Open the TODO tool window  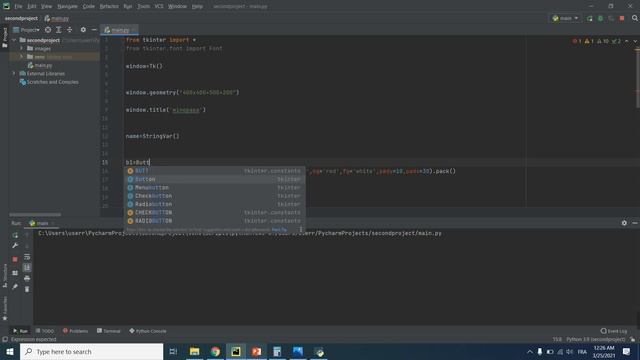[45, 331]
